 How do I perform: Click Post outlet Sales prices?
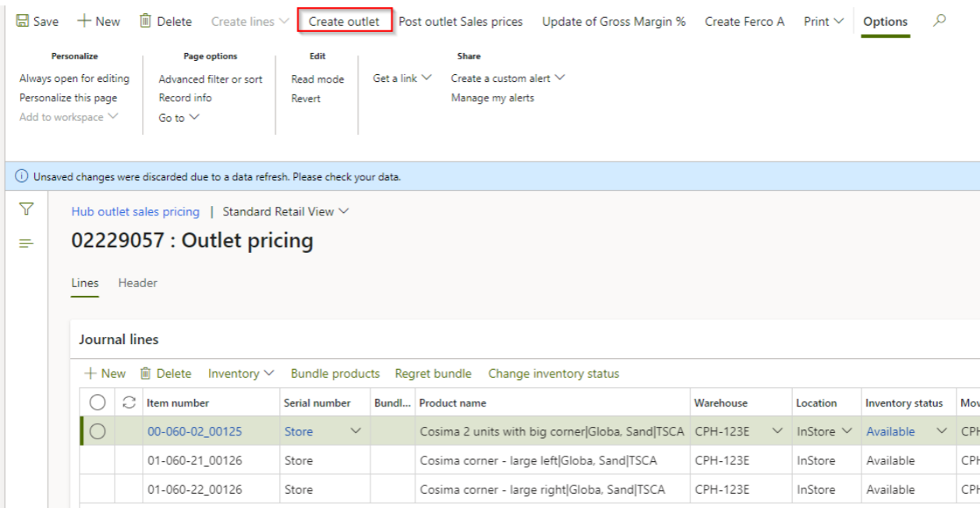pos(461,21)
